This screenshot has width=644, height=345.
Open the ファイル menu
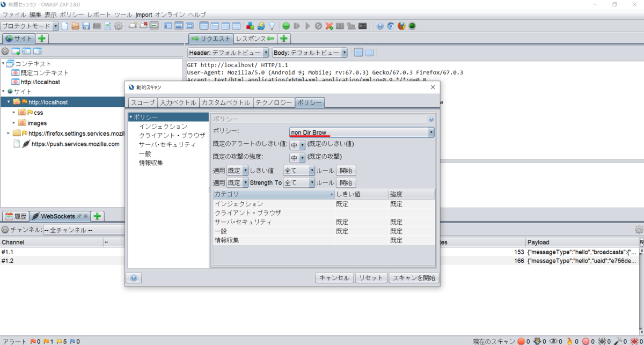14,14
